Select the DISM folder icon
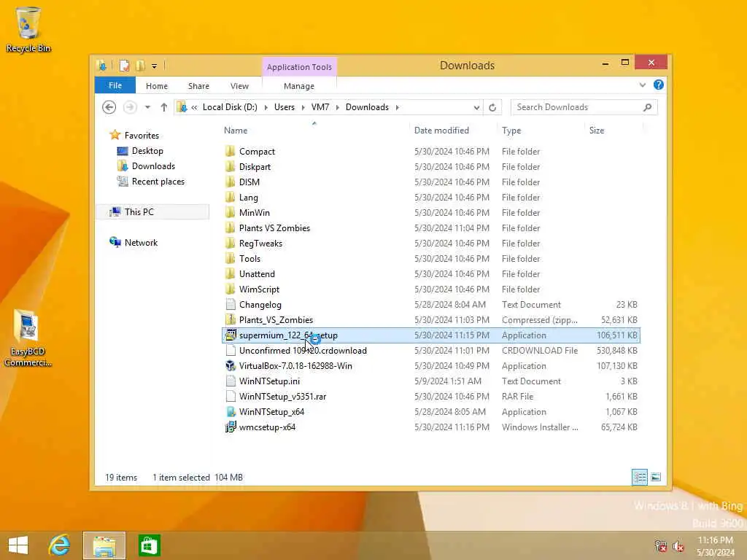The width and height of the screenshot is (747, 560). point(230,182)
